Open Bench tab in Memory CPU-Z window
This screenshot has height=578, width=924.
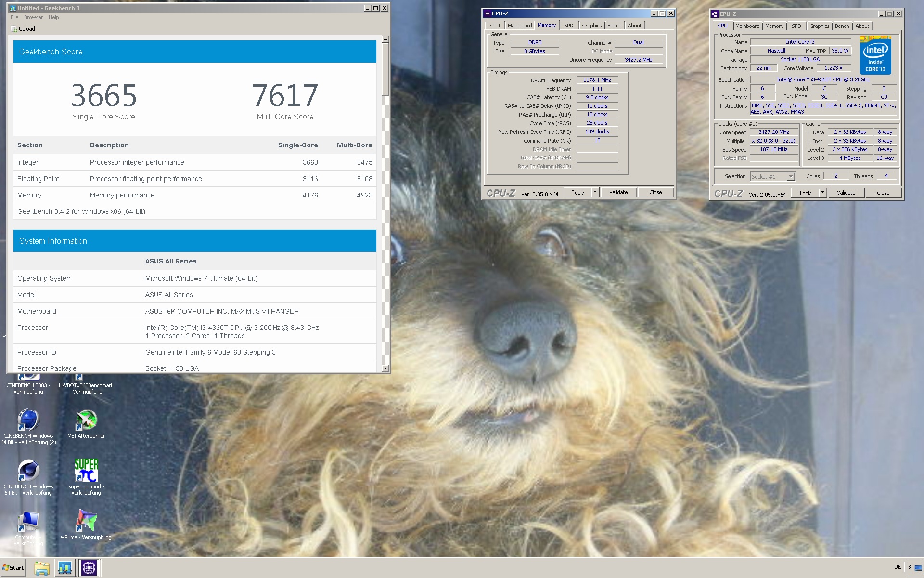click(x=614, y=26)
